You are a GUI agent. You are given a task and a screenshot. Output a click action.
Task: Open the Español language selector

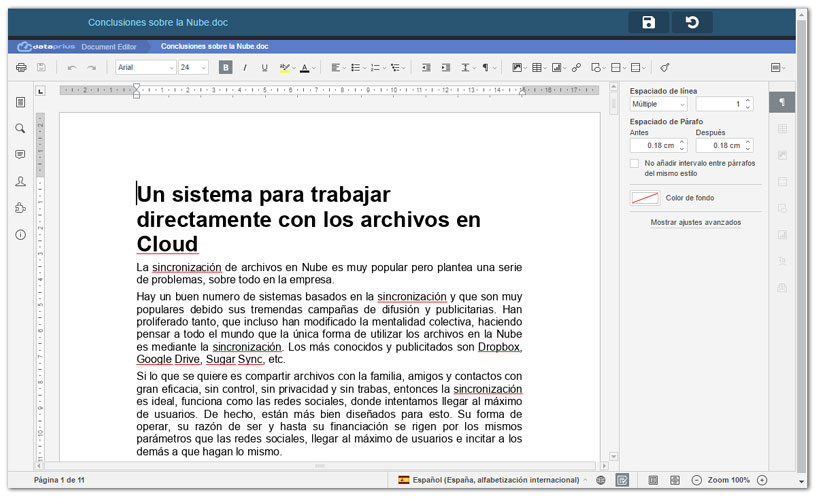click(x=493, y=481)
